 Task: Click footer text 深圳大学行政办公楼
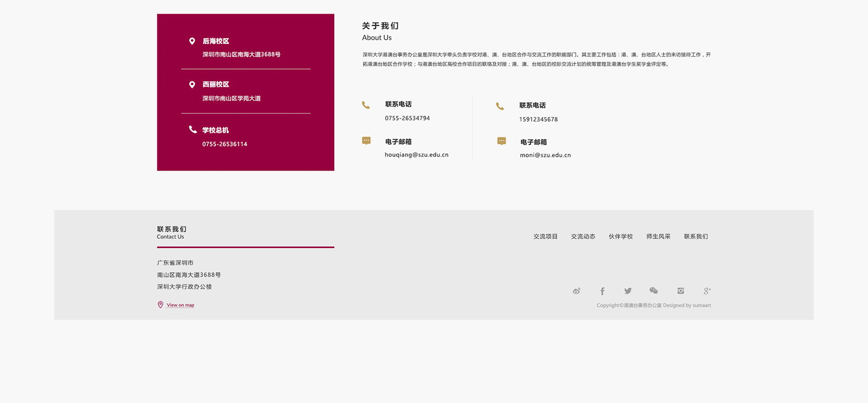pos(184,287)
